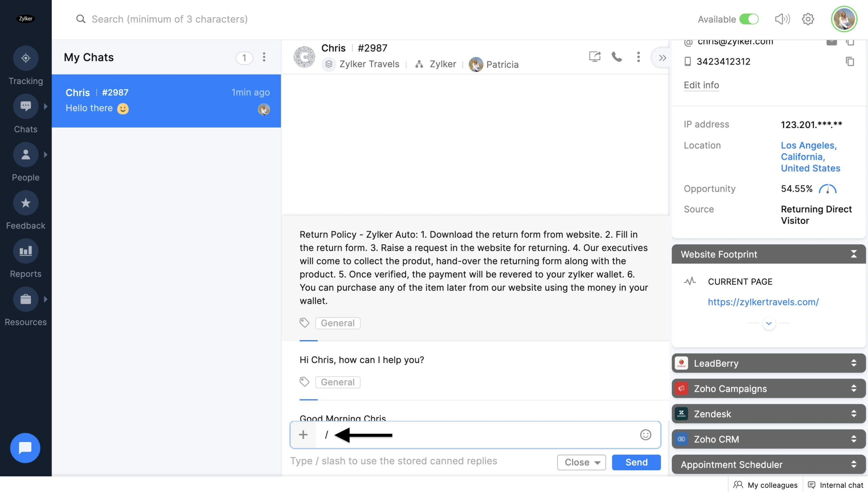Collapse visitor info panel with double arrow
Viewport: 868px width, 492px height.
pyautogui.click(x=662, y=58)
